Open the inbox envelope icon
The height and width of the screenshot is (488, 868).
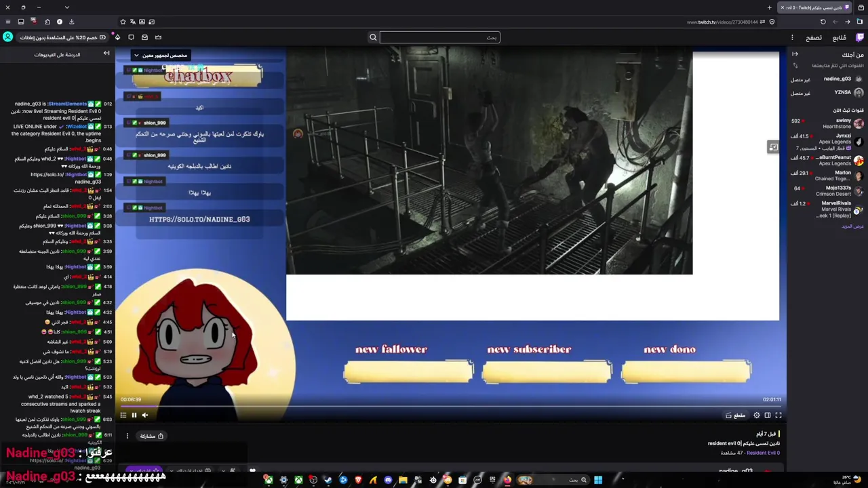coord(144,37)
